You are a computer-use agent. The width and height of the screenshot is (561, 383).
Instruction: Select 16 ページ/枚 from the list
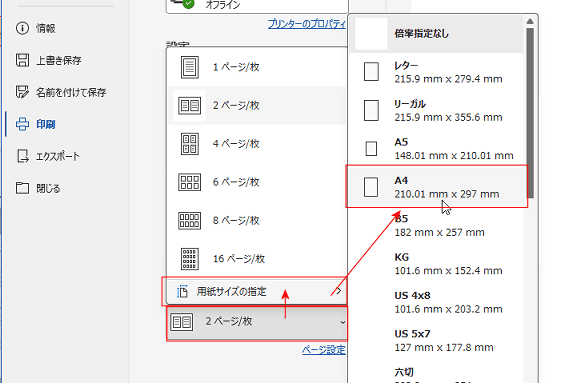click(x=257, y=259)
